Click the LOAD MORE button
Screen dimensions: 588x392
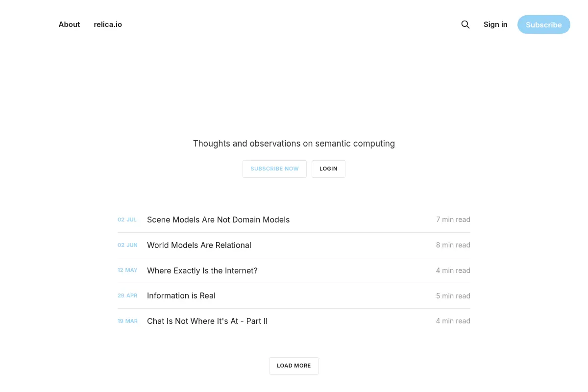click(294, 366)
